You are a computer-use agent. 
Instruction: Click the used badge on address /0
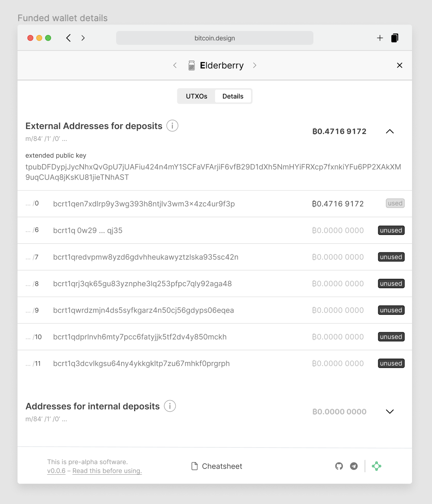pos(395,203)
